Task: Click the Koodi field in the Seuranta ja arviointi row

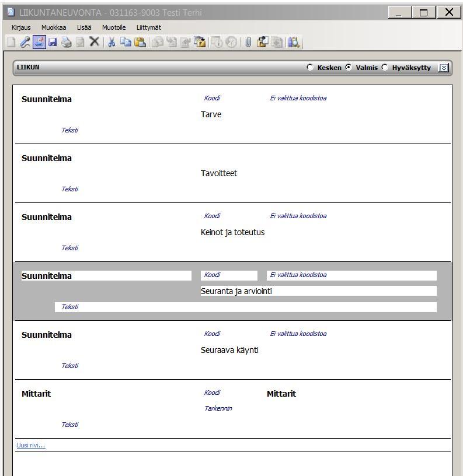Action: click(x=229, y=275)
